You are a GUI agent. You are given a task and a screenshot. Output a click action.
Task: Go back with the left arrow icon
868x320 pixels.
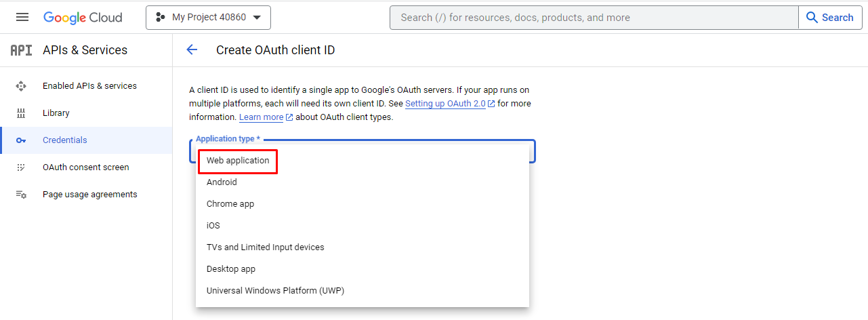[x=192, y=49]
